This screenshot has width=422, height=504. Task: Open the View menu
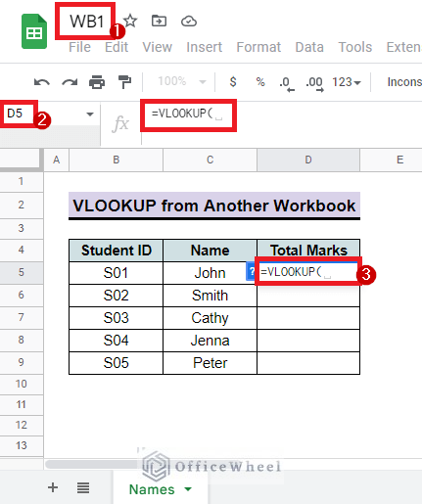157,47
